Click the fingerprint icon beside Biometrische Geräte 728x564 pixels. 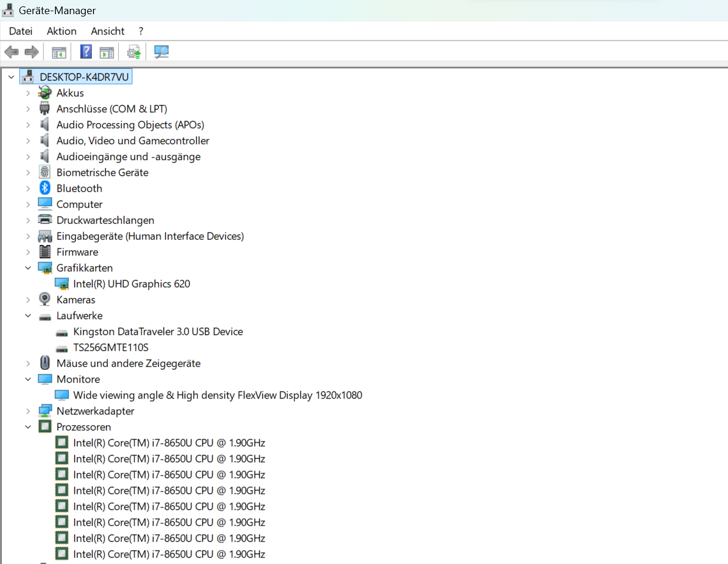coord(45,172)
